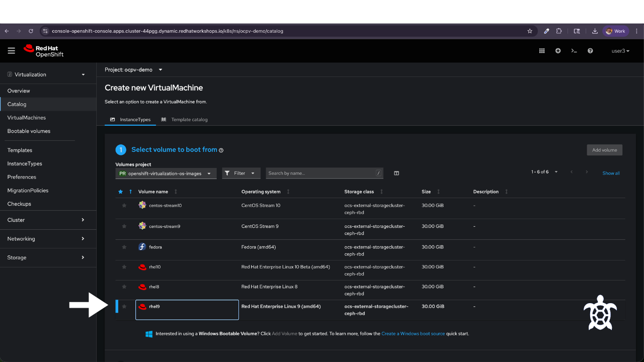644x362 pixels.
Task: Expand the Networking sidebar section
Action: pos(48,239)
